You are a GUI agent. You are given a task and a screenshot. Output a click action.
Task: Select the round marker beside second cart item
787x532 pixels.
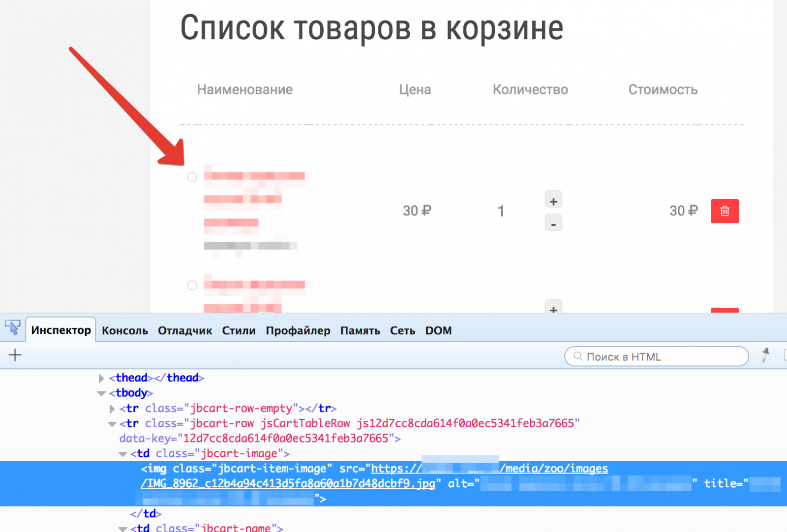click(x=192, y=285)
